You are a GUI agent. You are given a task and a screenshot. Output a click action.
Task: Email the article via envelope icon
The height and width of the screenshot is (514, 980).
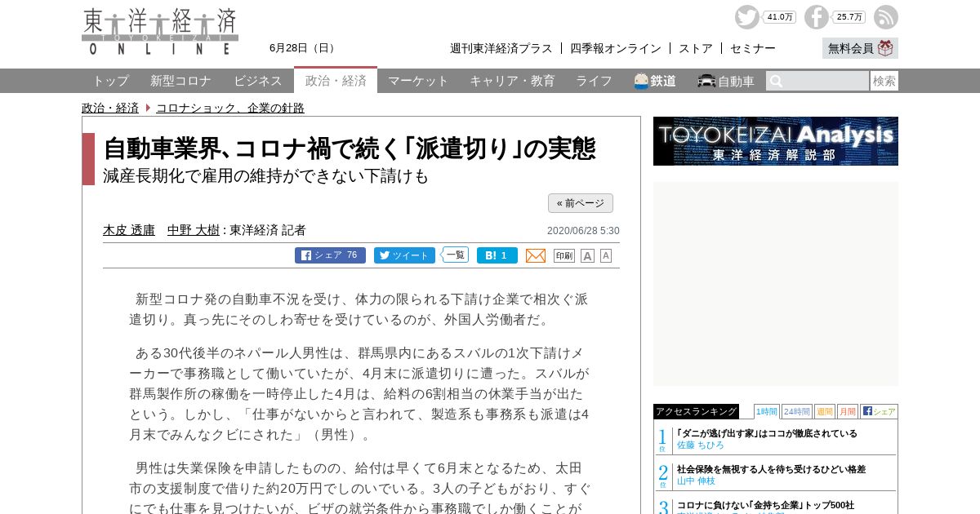tap(536, 255)
